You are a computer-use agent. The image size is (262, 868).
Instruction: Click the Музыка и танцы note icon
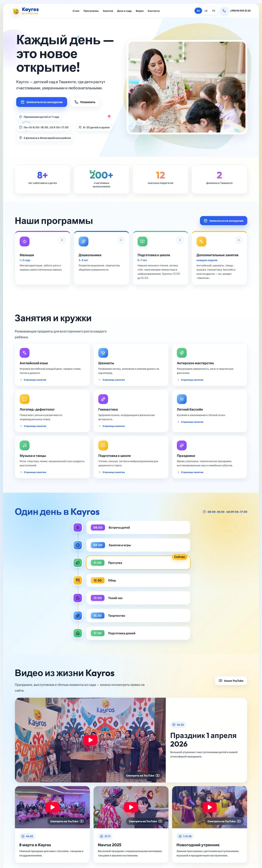[x=24, y=445]
